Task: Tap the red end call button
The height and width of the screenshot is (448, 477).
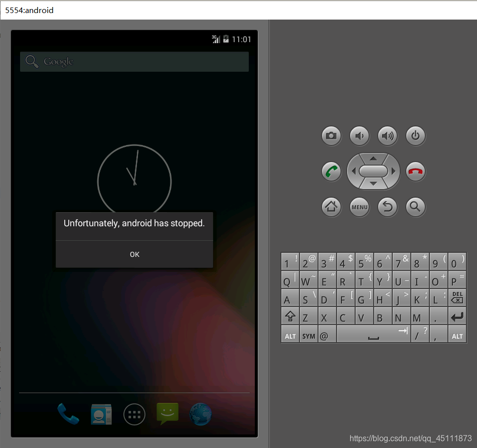Action: pos(415,172)
